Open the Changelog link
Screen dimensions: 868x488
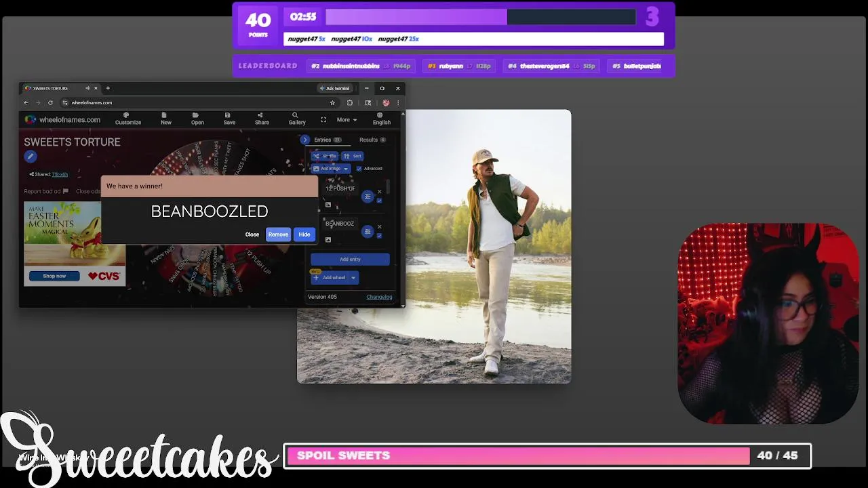pos(379,297)
